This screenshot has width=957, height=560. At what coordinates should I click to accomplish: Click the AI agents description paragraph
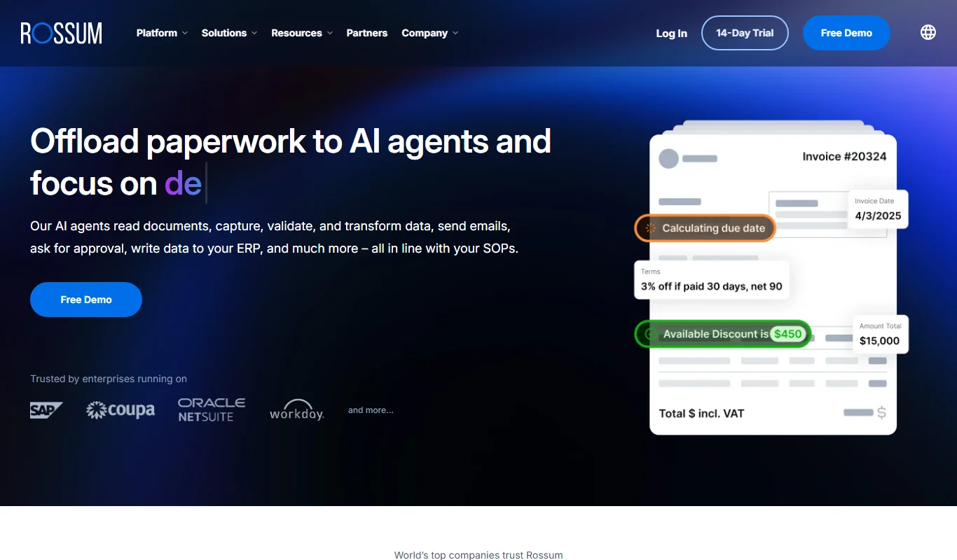point(275,237)
